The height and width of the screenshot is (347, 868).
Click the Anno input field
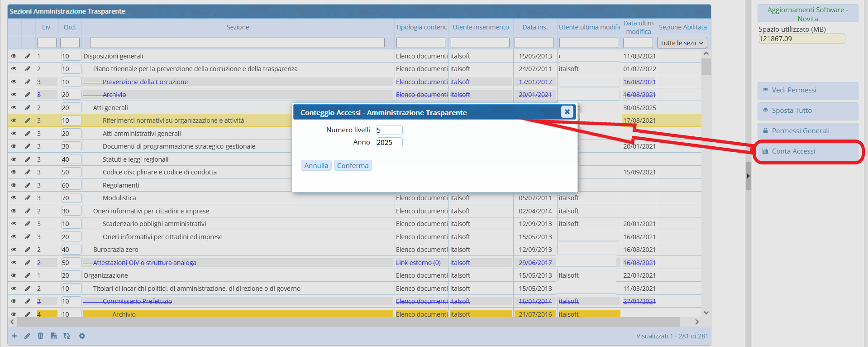[389, 142]
